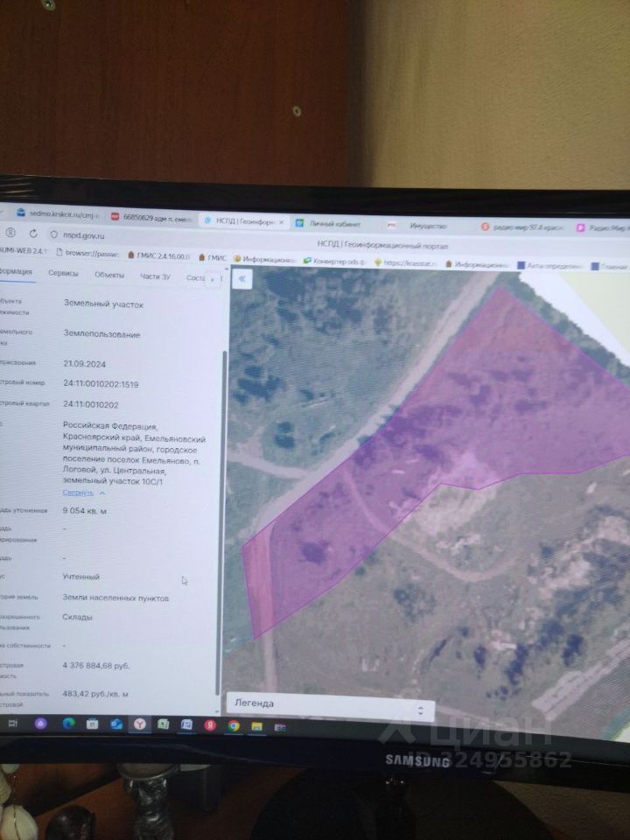The width and height of the screenshot is (630, 840).
Task: Collapse address with chevron beside Скрыть
Action: (102, 493)
